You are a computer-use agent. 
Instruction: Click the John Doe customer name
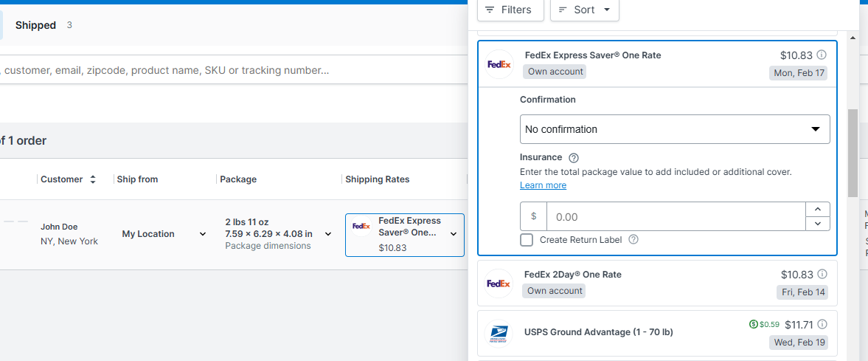pos(59,227)
